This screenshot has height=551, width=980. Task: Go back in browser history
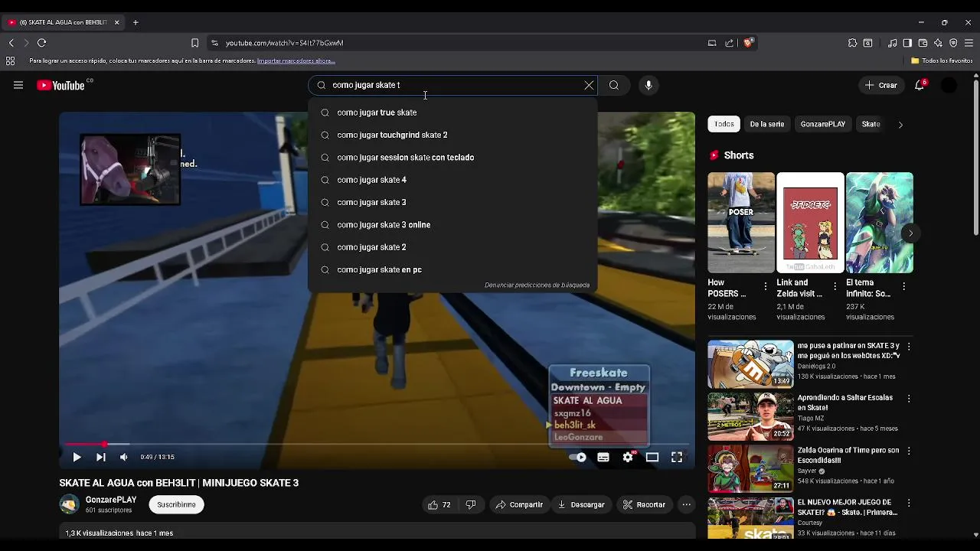pos(11,43)
